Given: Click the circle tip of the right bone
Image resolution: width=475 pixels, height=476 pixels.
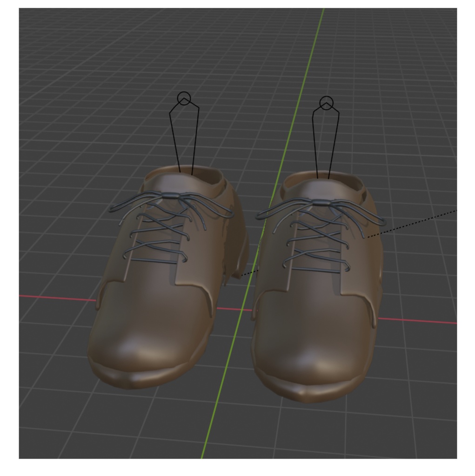Looking at the screenshot, I should (327, 103).
